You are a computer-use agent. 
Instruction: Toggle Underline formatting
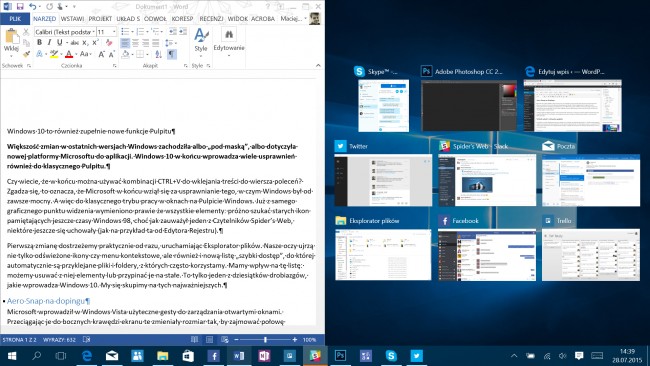pyautogui.click(x=60, y=42)
